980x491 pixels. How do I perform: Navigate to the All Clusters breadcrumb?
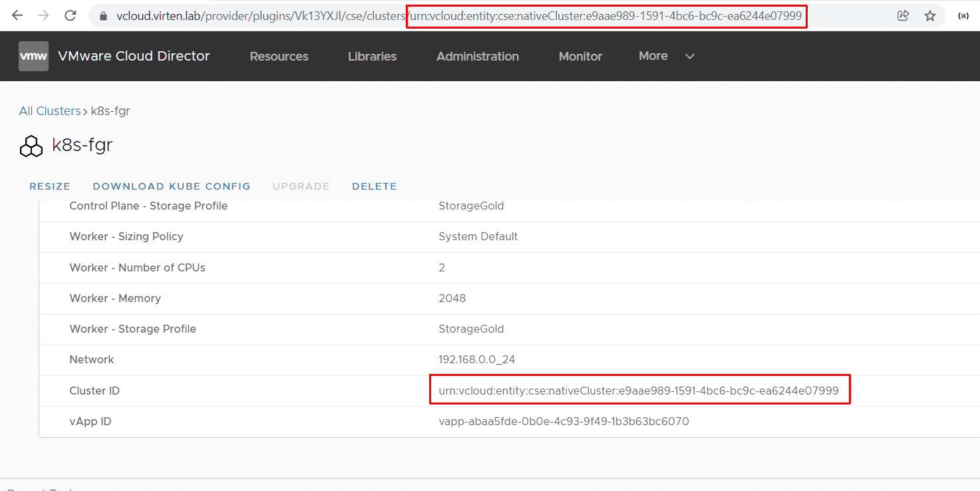(50, 111)
